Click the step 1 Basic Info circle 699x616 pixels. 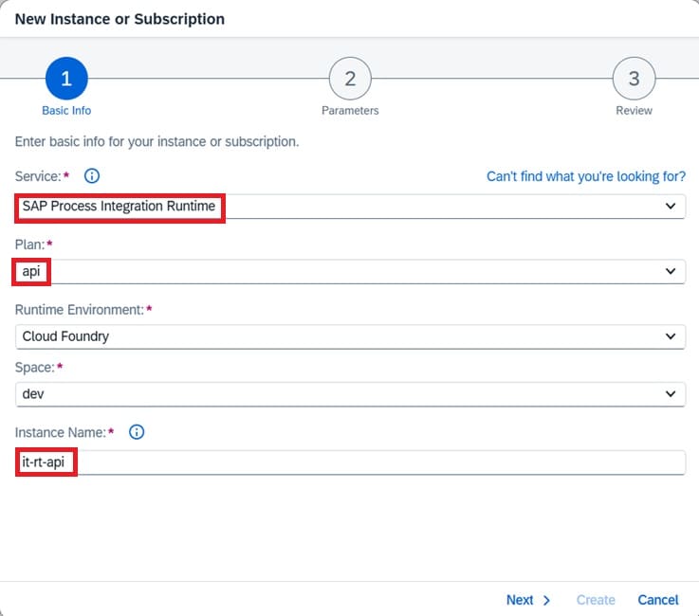[x=66, y=80]
